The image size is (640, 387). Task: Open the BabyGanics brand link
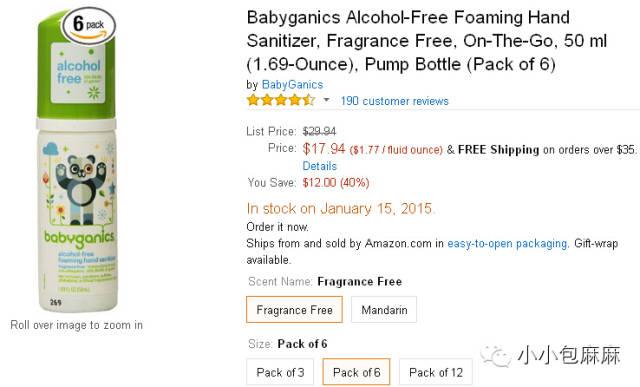click(292, 85)
